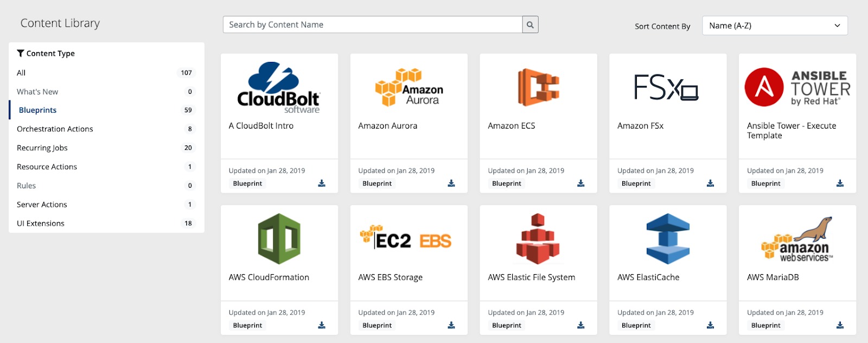Filter by Resource Actions

click(106, 167)
